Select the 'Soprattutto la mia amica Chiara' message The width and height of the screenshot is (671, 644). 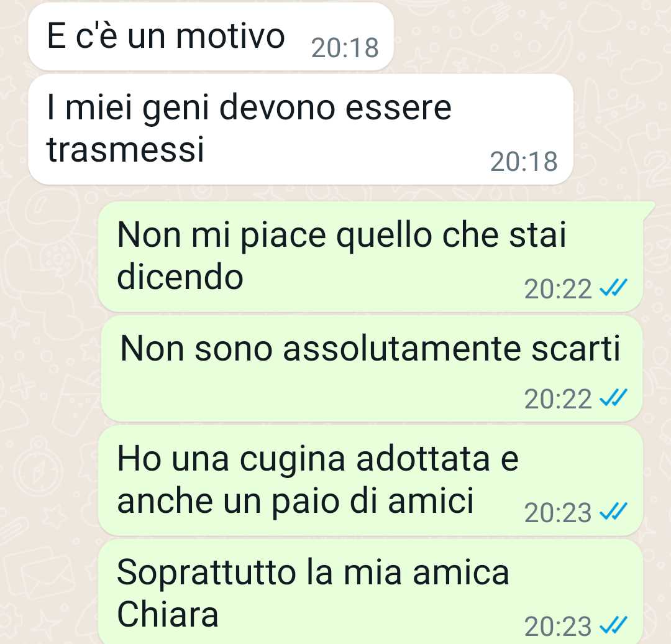[371, 592]
